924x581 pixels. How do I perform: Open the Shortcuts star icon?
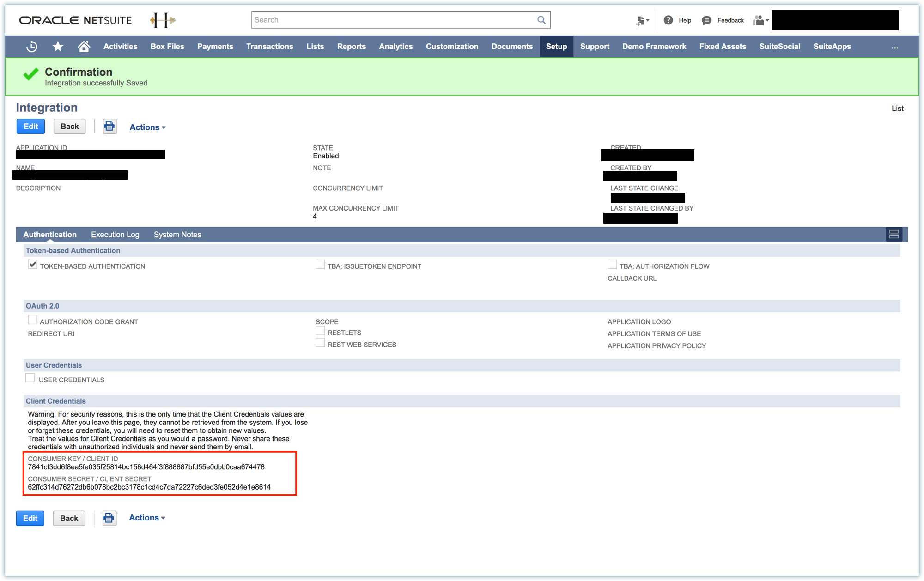[58, 47]
